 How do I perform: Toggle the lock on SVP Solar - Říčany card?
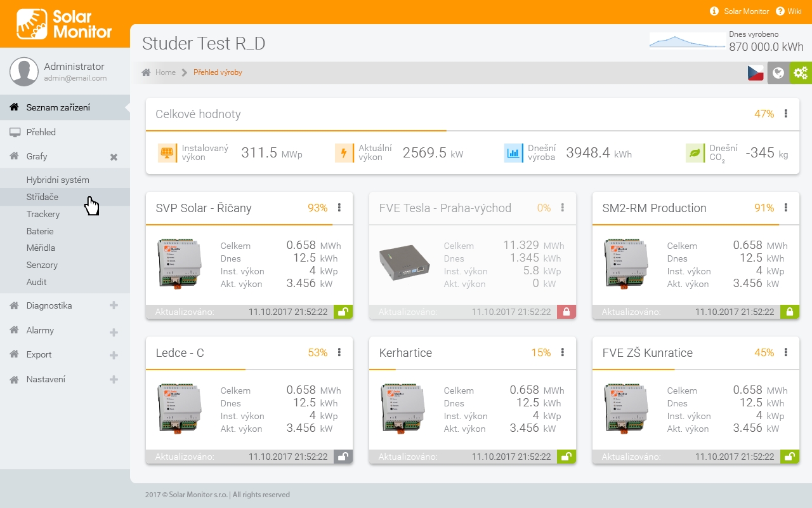point(343,312)
